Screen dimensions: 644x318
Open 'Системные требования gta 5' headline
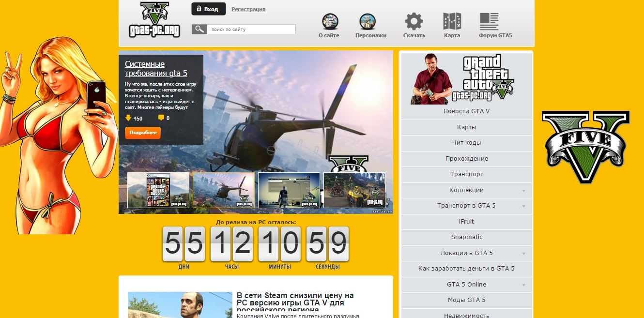[x=156, y=69]
